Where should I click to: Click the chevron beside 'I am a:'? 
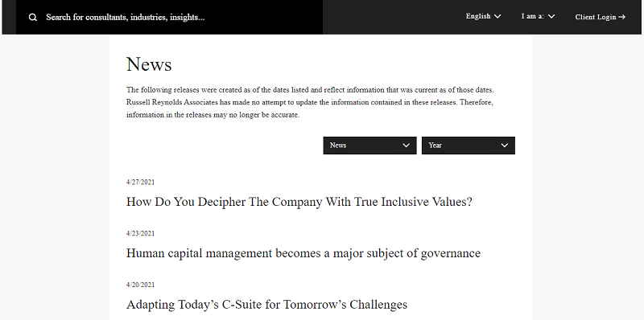(551, 16)
